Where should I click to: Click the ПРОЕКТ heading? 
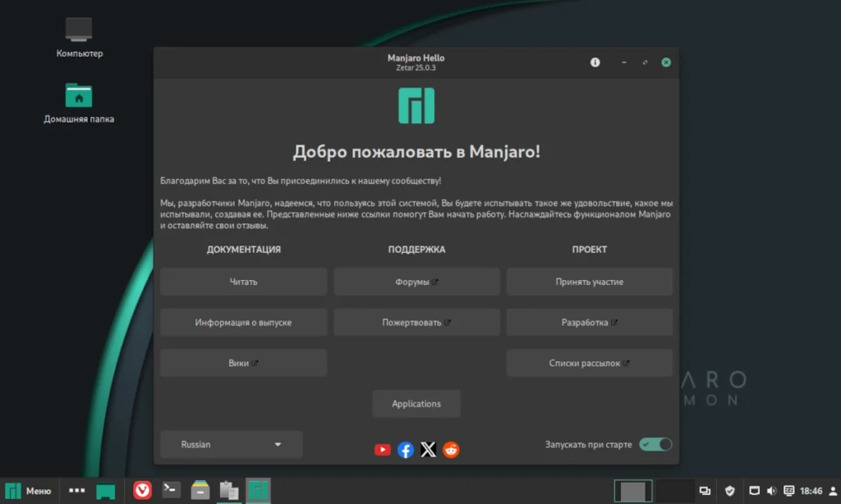coord(590,250)
